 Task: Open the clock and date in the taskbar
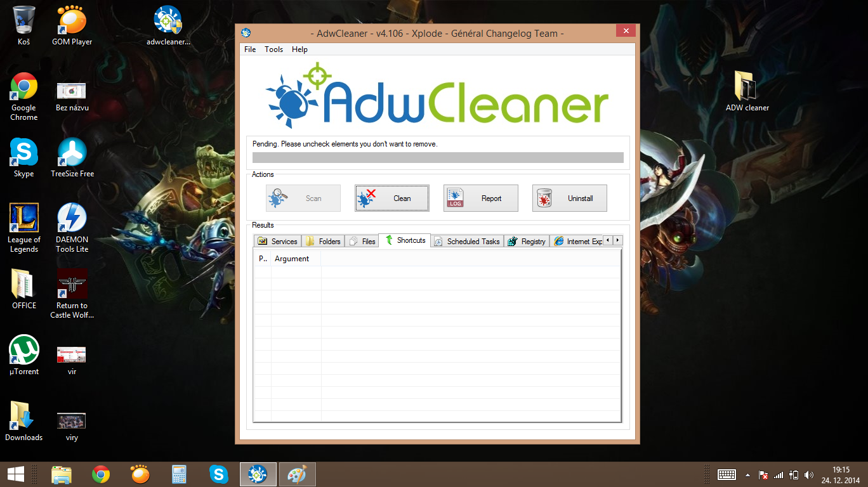point(840,474)
